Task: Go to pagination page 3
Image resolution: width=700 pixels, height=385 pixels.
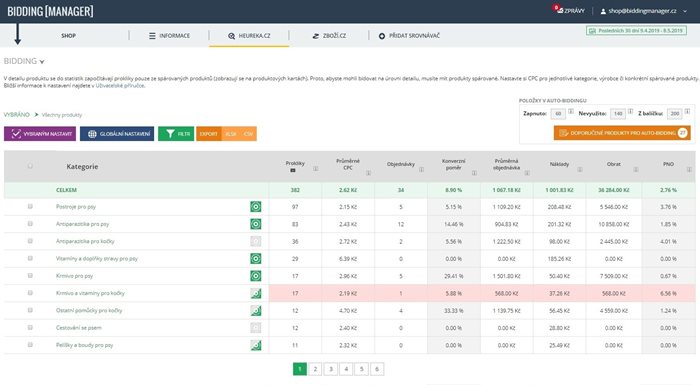Action: [x=330, y=369]
